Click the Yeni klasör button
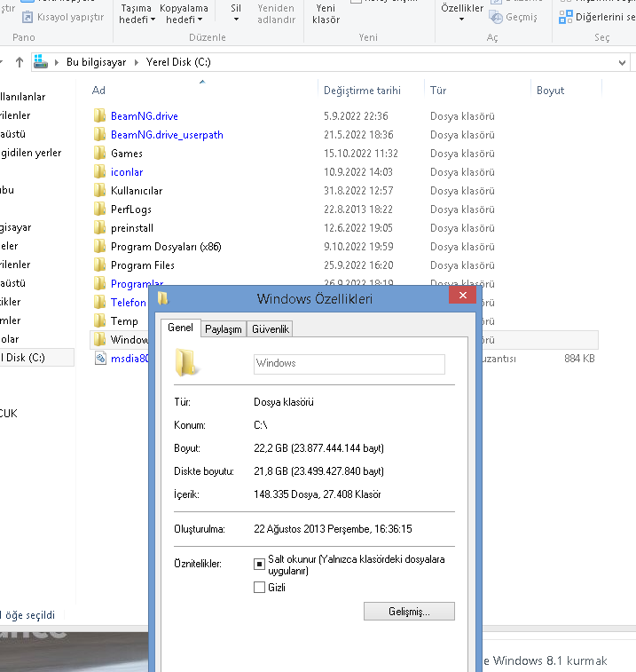The width and height of the screenshot is (636, 672). point(326,13)
